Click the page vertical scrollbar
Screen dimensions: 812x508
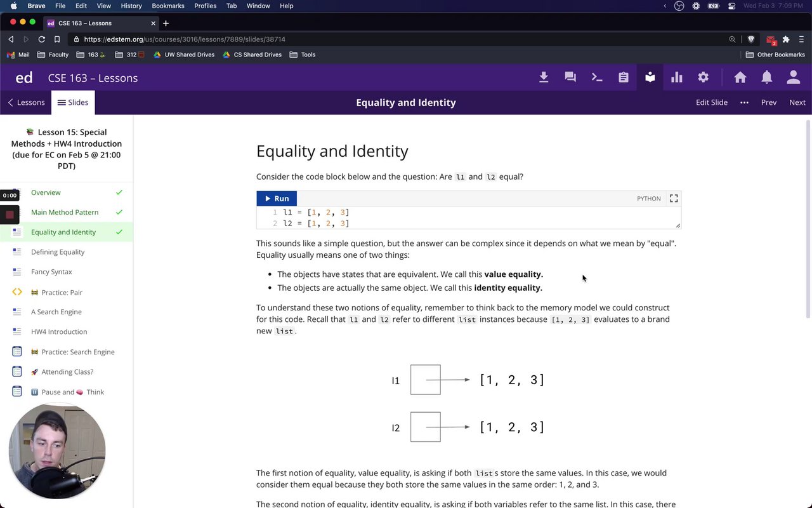[x=808, y=219]
